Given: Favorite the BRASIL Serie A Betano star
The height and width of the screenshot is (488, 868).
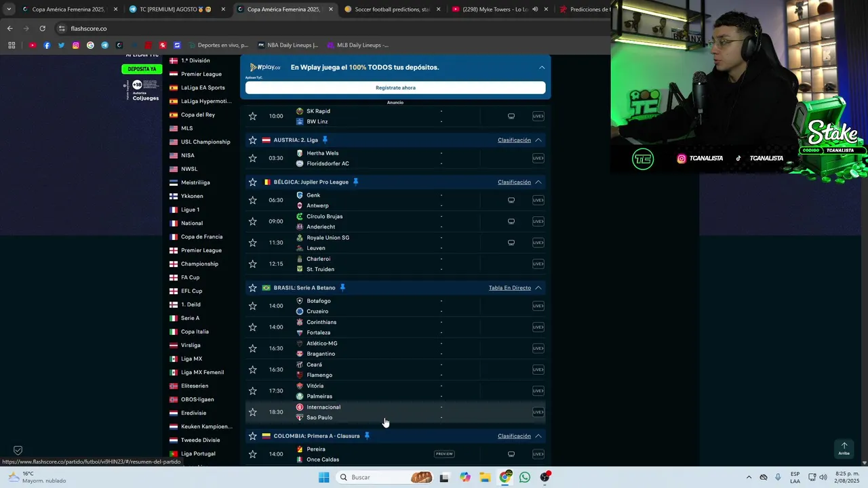Looking at the screenshot, I should pos(252,287).
